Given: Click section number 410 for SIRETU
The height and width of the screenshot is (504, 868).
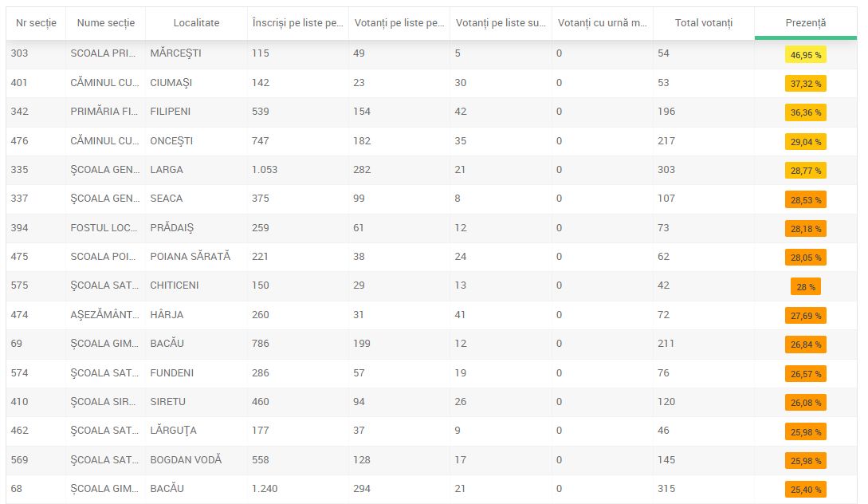Looking at the screenshot, I should 19,402.
